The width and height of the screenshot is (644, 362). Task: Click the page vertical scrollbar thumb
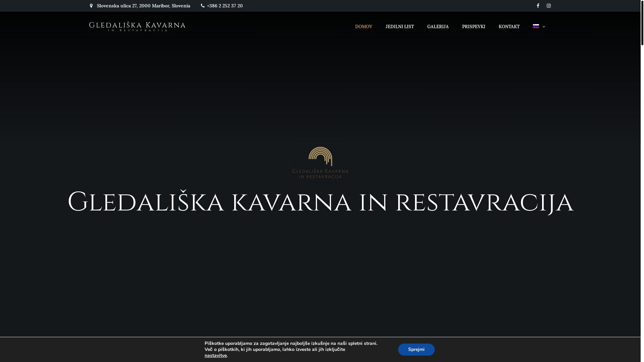pyautogui.click(x=642, y=22)
